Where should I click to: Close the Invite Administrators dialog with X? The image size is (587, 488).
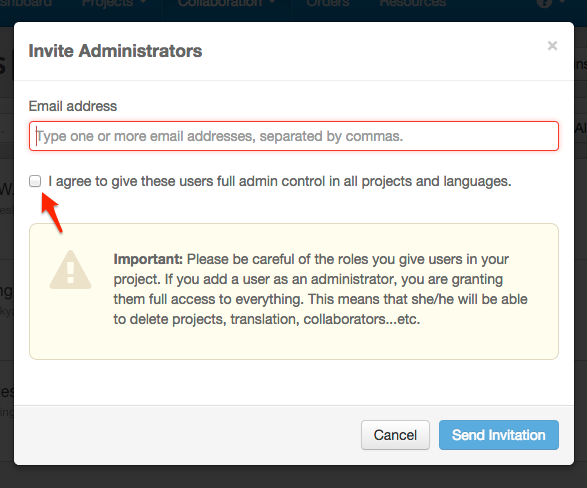coord(552,46)
